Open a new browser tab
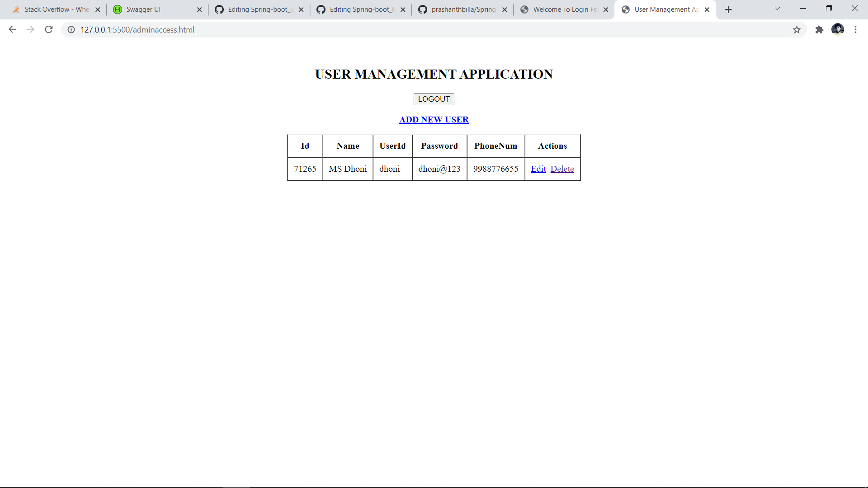Viewport: 868px width, 488px height. (x=728, y=9)
